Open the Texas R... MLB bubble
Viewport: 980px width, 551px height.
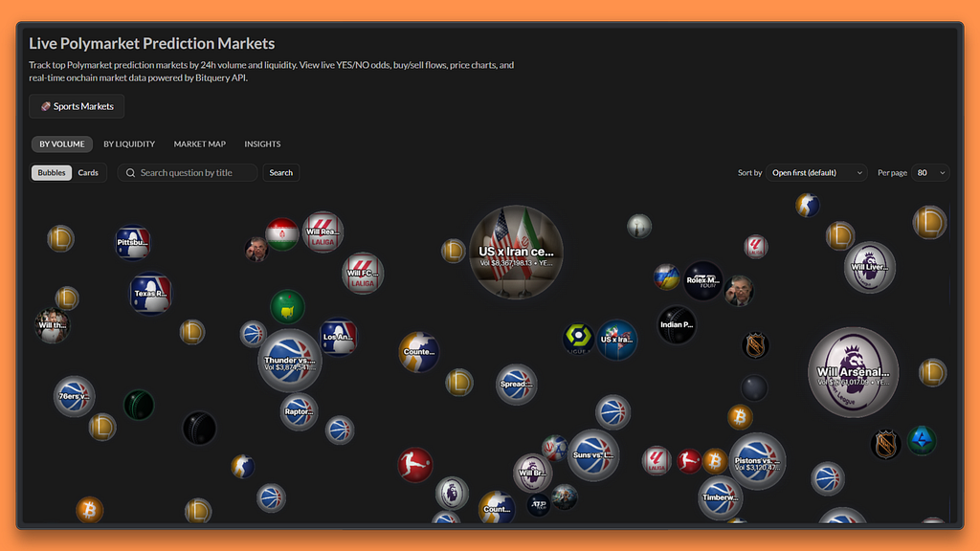(x=150, y=293)
